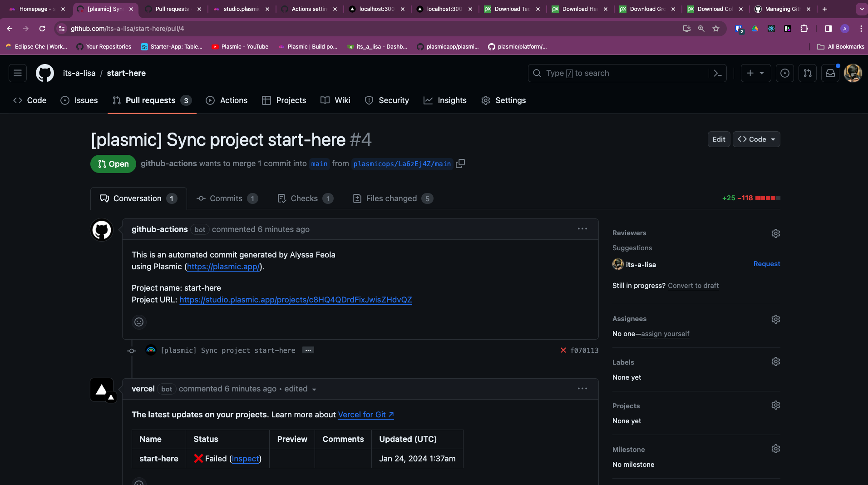Screen dimensions: 868x485
Task: Open the create new plus dropdown
Action: (755, 73)
